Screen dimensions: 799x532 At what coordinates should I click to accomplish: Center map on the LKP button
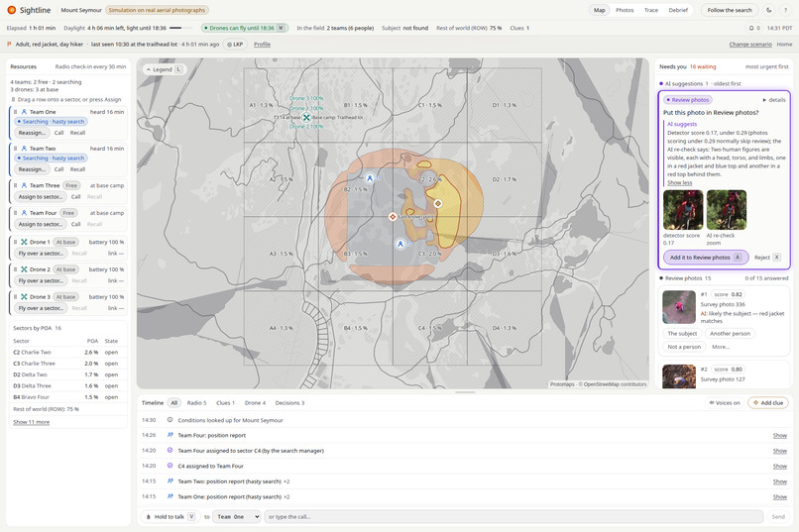pyautogui.click(x=235, y=45)
